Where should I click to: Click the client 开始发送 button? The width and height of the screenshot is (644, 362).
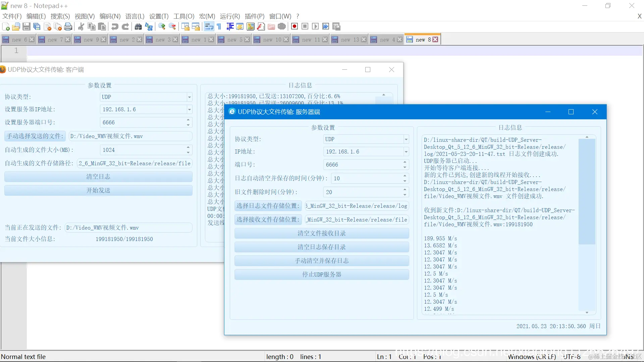[x=98, y=190]
